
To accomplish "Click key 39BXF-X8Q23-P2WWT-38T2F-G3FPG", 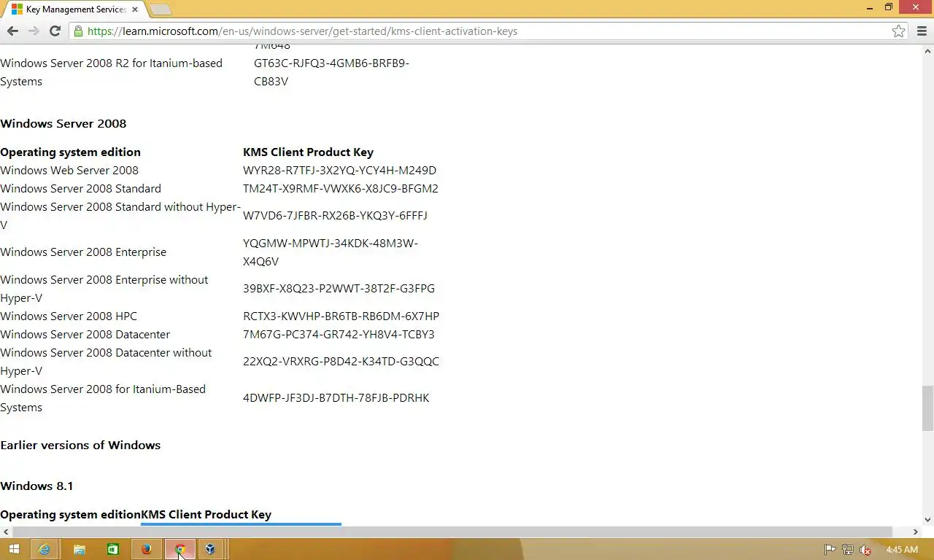I will (x=339, y=288).
